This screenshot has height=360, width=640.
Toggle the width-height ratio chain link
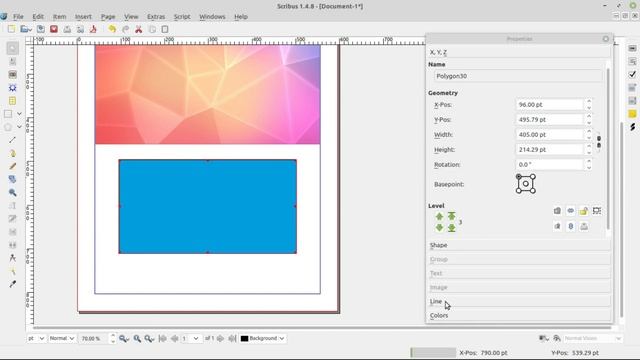click(x=599, y=142)
